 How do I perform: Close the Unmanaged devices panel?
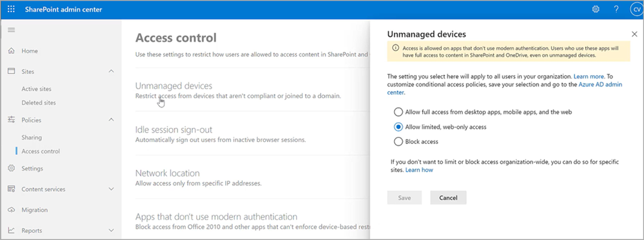tap(634, 35)
